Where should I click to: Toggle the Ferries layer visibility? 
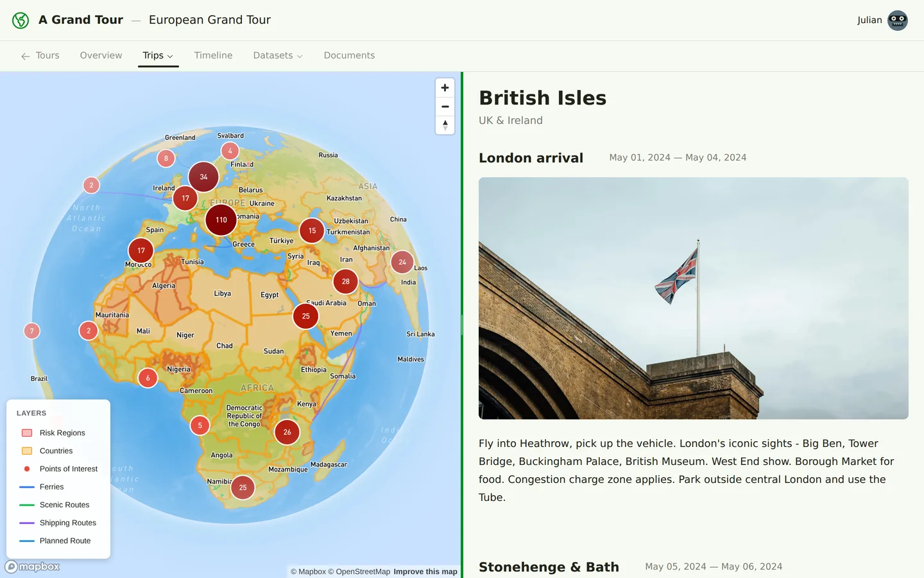[27, 487]
